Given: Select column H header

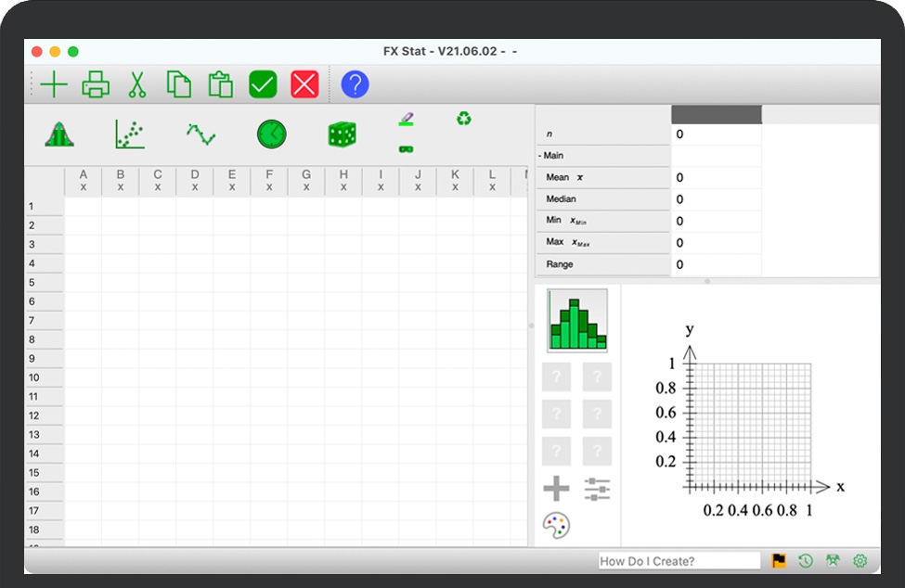Looking at the screenshot, I should click(x=343, y=181).
